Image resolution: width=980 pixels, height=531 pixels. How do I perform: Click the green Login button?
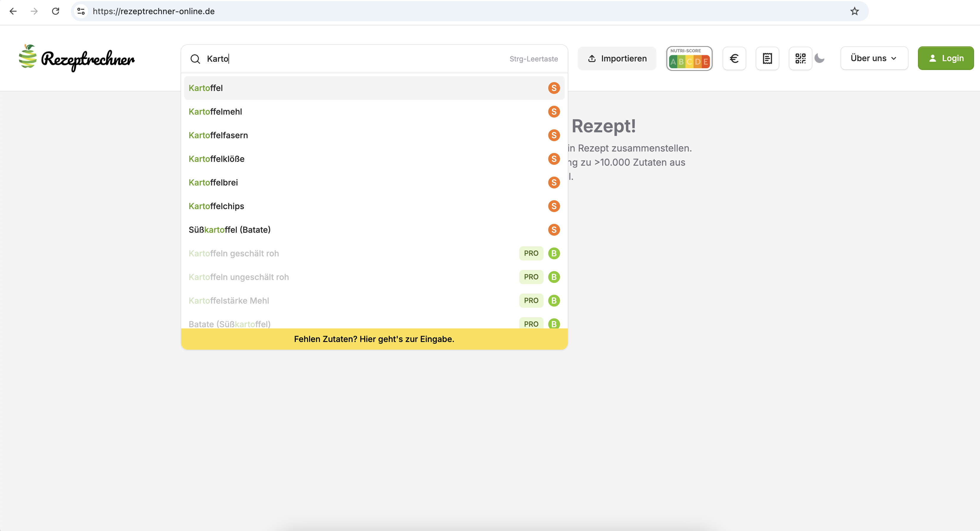click(x=945, y=58)
